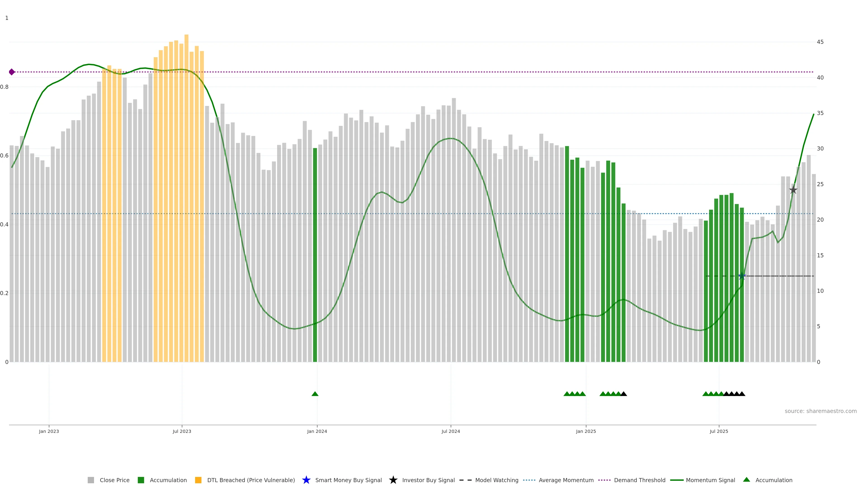
Task: Click the last black triangle marker near Jul 2025
Action: [742, 394]
